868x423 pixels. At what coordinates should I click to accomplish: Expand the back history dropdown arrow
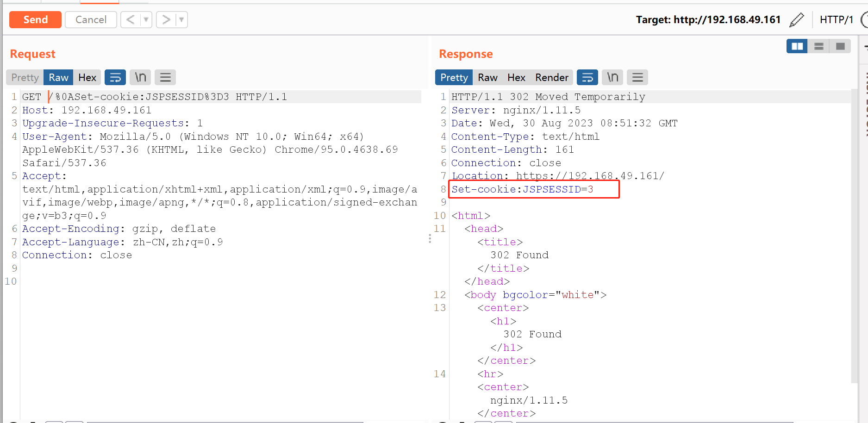point(146,19)
